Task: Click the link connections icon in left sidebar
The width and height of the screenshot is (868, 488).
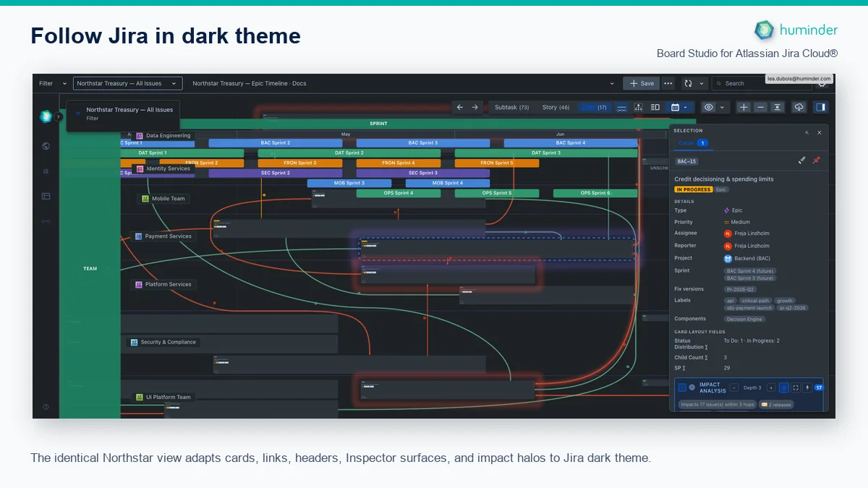Action: pos(46,221)
